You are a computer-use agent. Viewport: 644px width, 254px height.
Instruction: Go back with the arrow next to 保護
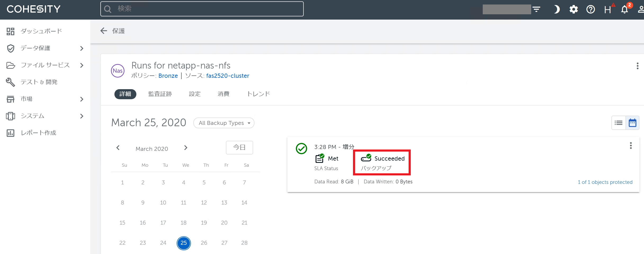(104, 31)
